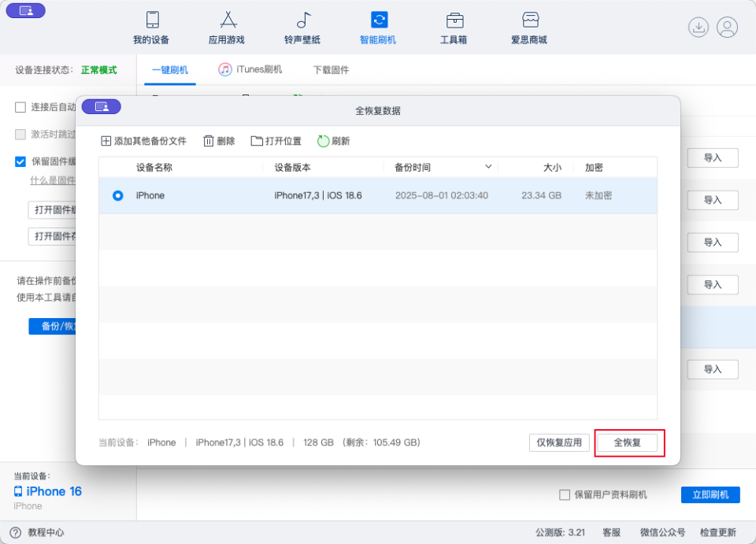
Task: Click the 教程中心 help question icon
Action: point(16,532)
